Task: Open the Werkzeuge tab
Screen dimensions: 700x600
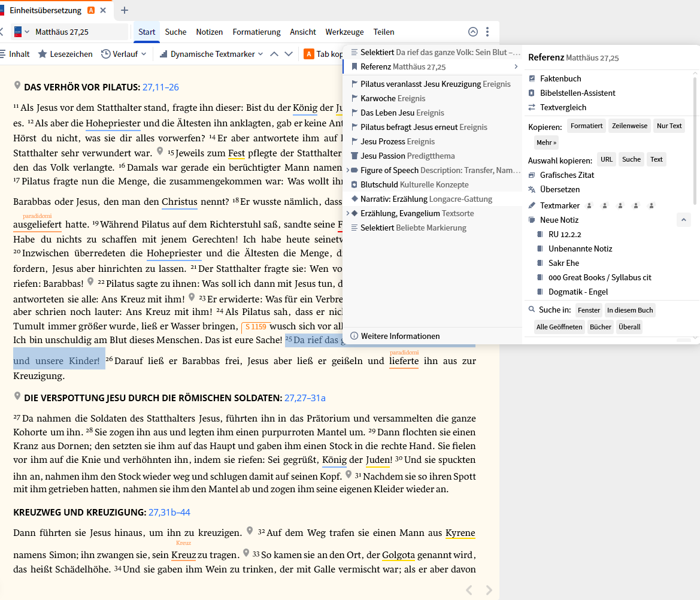Action: point(345,32)
